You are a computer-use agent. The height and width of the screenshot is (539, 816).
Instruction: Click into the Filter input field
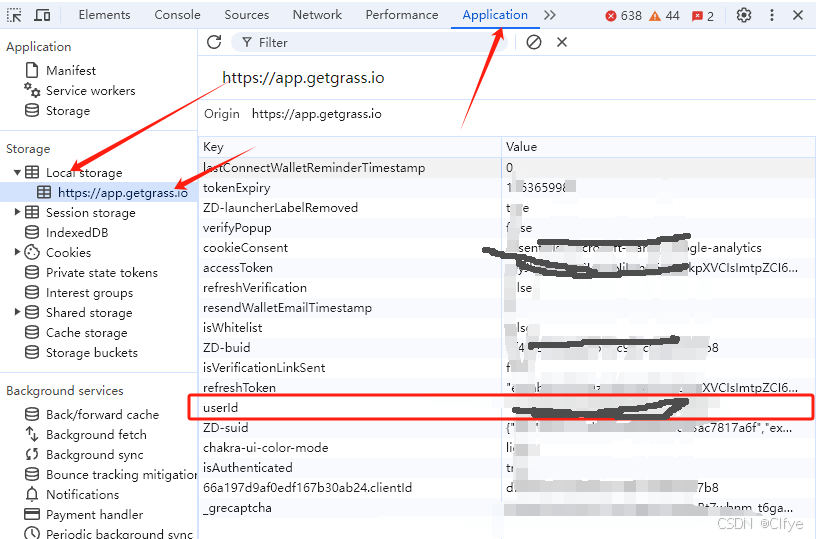tap(368, 43)
